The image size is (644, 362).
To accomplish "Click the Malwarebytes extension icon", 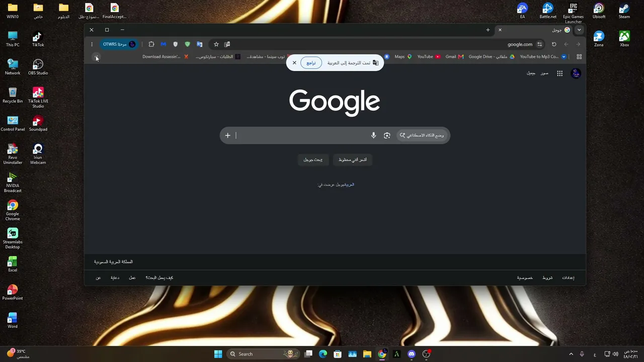I will (163, 44).
